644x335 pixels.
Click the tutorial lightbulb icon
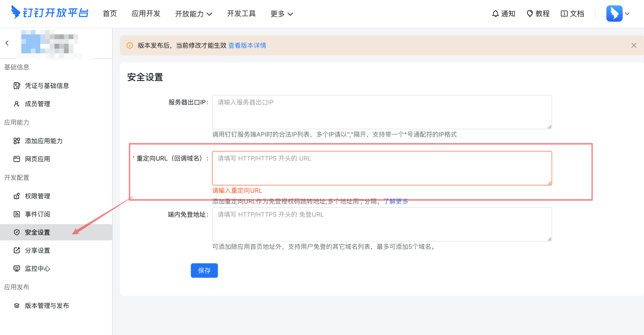pos(530,13)
